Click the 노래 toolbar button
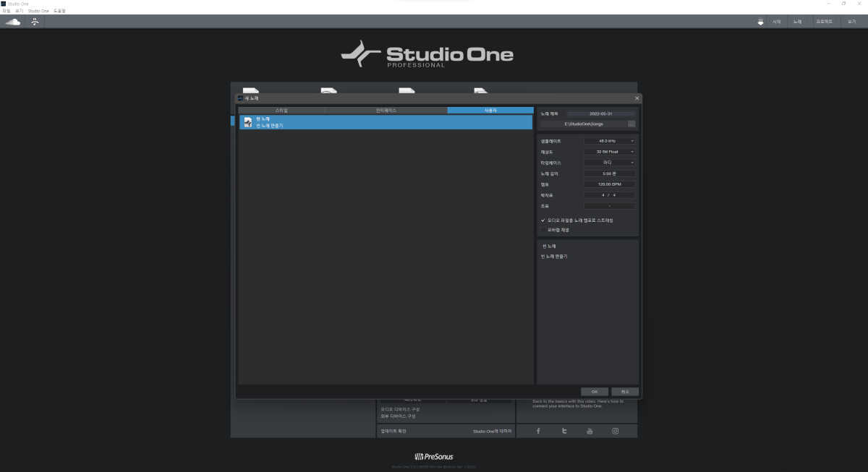This screenshot has width=868, height=472. pos(797,22)
